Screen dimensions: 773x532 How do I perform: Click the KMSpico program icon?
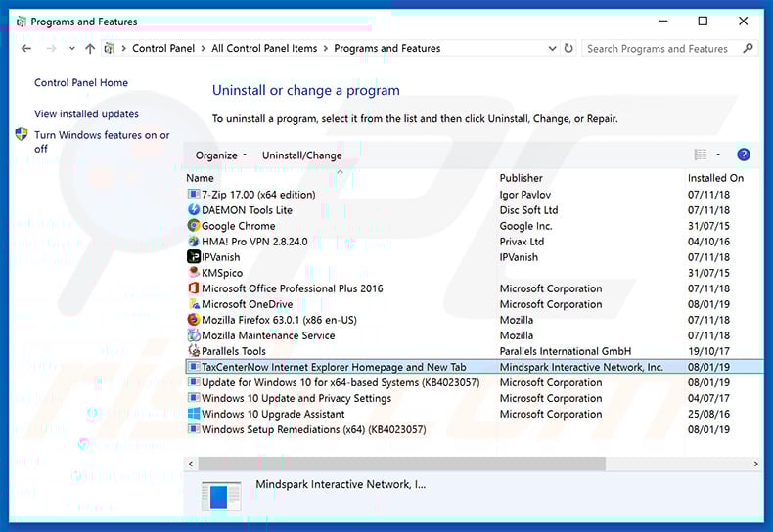coord(194,273)
